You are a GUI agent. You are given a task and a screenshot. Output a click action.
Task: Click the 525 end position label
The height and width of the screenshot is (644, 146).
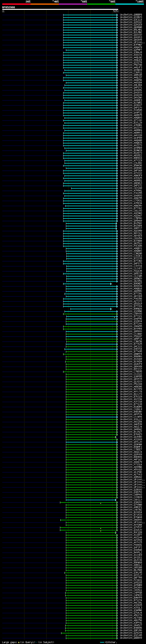coord(115,11)
